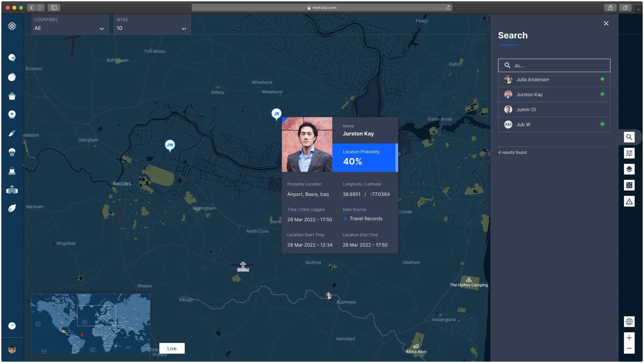The height and width of the screenshot is (363, 644).
Task: Expand the globe/projection selector near zoom controls
Action: pyautogui.click(x=629, y=322)
